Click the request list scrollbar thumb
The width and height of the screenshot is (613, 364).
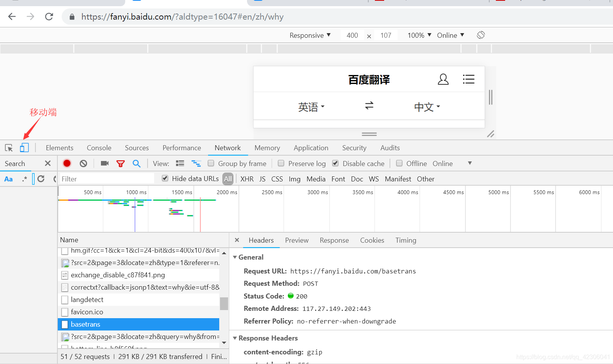224,304
